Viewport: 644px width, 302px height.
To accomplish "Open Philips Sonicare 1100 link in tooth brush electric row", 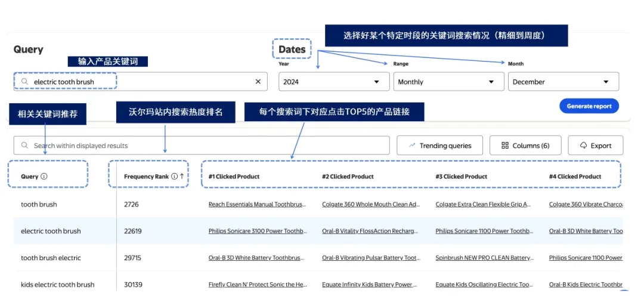I will point(586,258).
